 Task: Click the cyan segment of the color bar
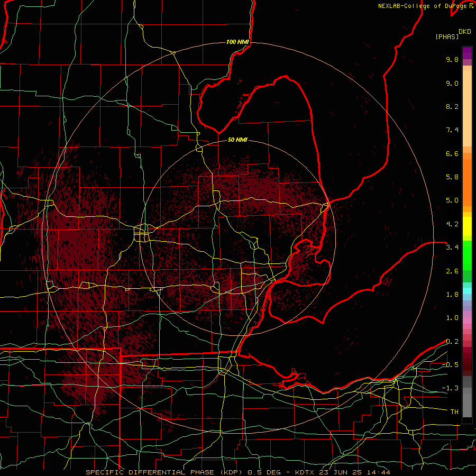pyautogui.click(x=467, y=291)
